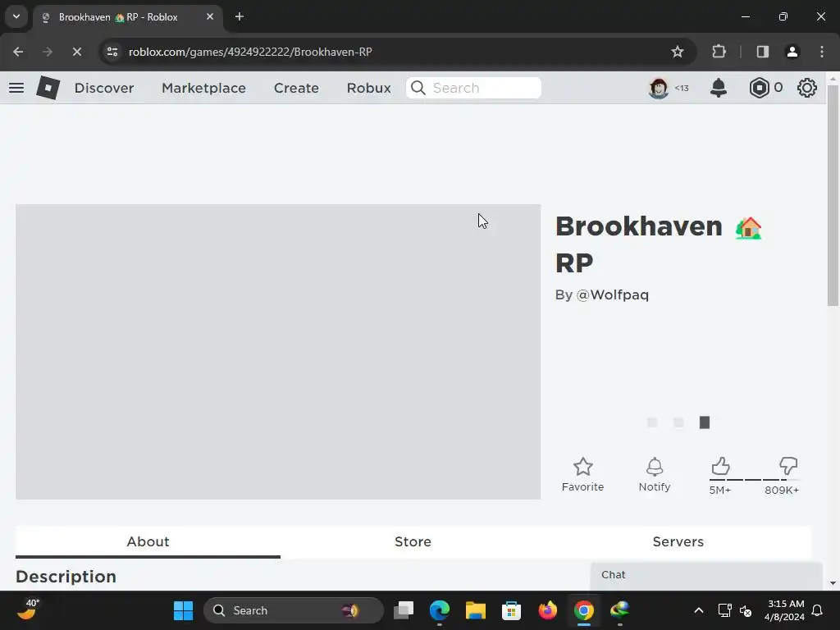Open the @Wolfpaq creator profile link
Viewport: 840px width, 630px height.
click(x=612, y=295)
